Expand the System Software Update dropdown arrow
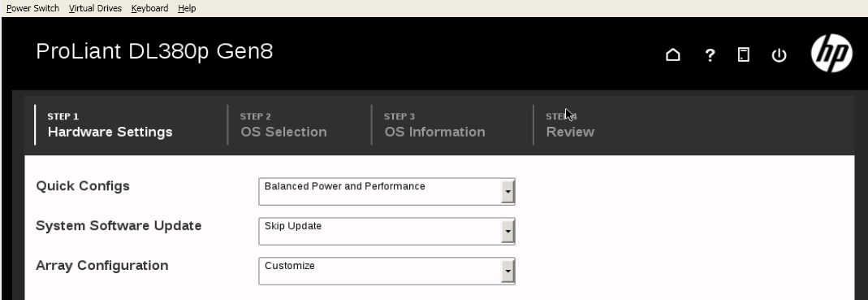Viewport: 868px width, 300px height. [507, 231]
